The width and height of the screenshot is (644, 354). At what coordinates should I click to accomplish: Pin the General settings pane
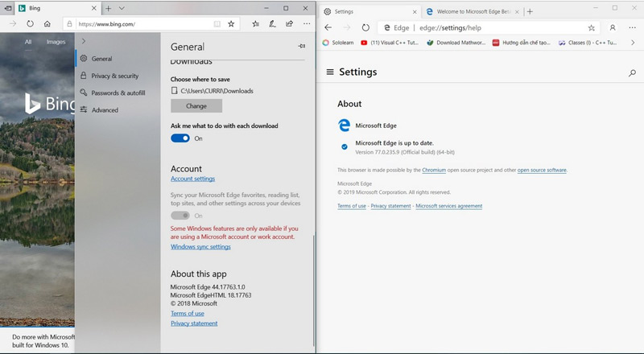coord(301,47)
